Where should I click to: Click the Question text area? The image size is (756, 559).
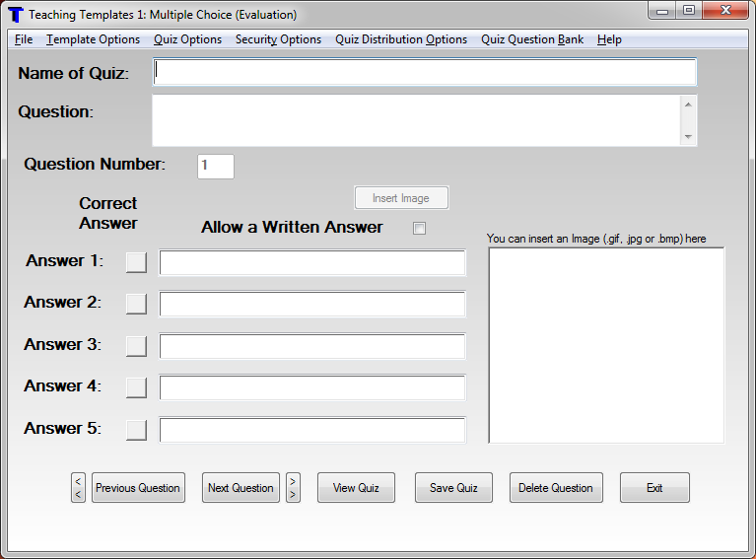[425, 120]
